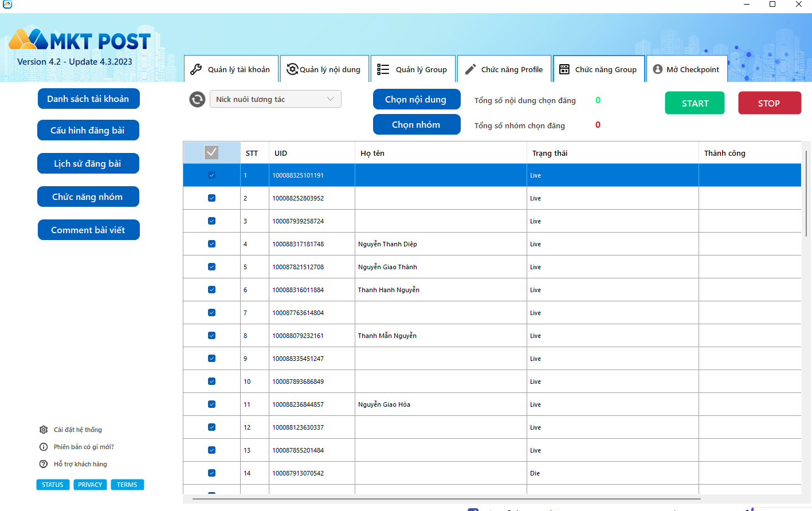Click the Họ tên column header
Screen dimensions: 812x511
(441, 153)
